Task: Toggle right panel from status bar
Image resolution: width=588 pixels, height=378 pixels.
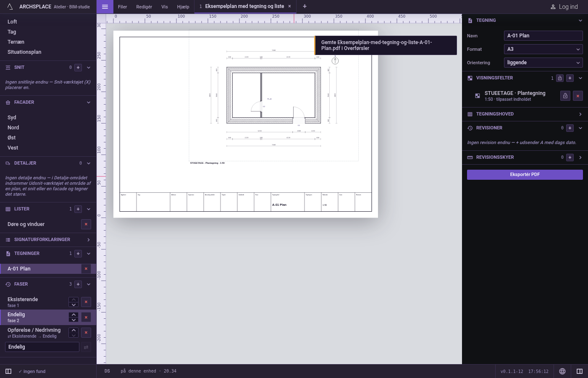Action: pyautogui.click(x=580, y=371)
